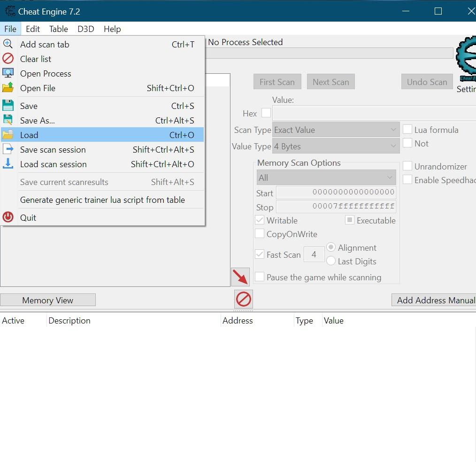
Task: Choose Load scan session entry
Action: pos(102,164)
